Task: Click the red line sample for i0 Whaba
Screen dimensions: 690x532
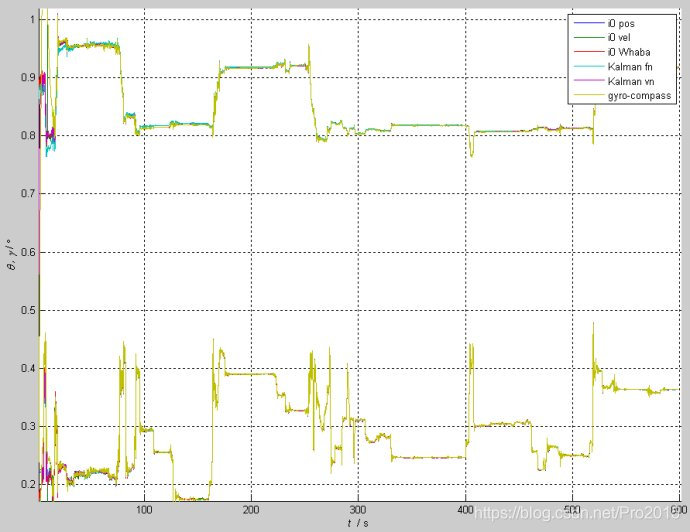Action: (589, 51)
